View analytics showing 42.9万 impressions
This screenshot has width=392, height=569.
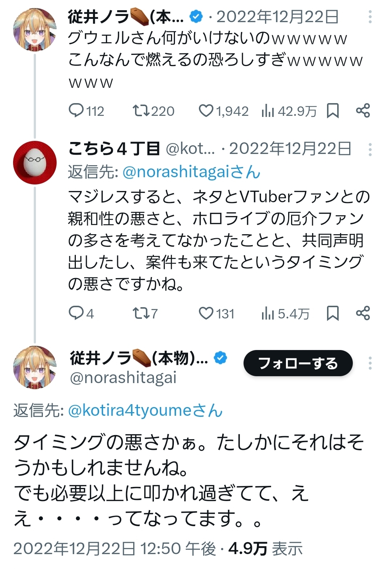[x=289, y=111]
